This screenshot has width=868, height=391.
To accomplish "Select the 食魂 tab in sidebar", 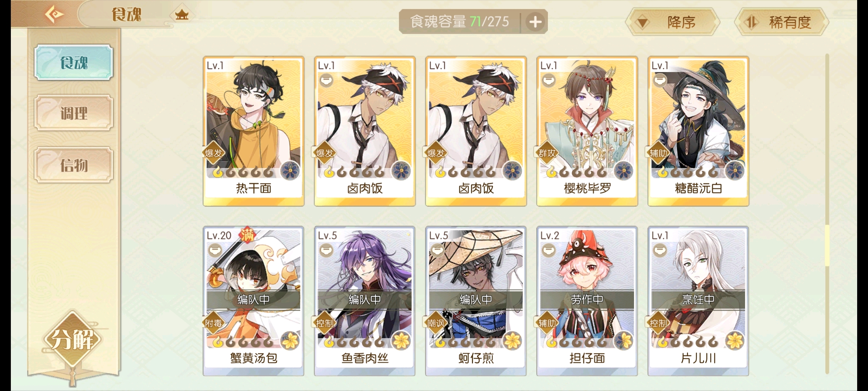I will tap(74, 63).
